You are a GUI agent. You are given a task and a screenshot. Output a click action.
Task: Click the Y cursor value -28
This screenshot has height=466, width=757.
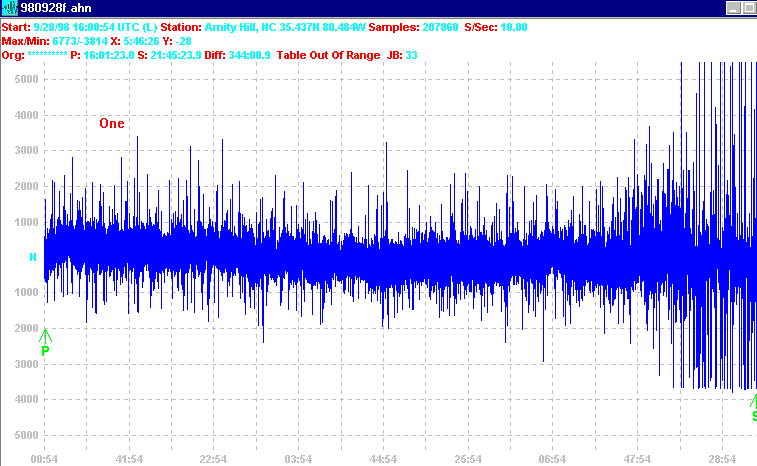[183, 41]
